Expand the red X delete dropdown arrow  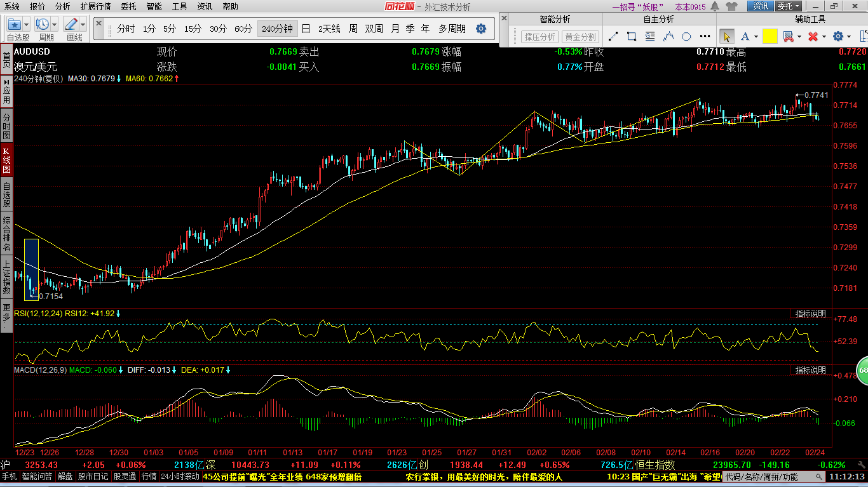[x=824, y=37]
